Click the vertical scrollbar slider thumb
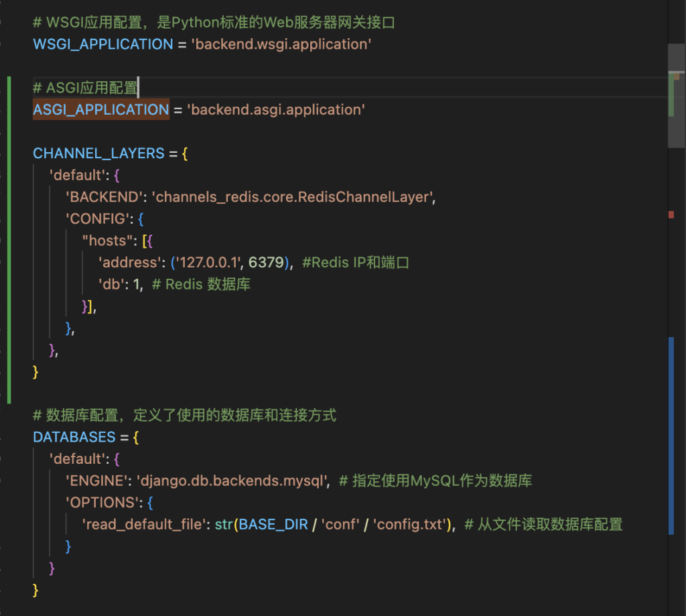This screenshot has width=686, height=616. pyautogui.click(x=677, y=95)
